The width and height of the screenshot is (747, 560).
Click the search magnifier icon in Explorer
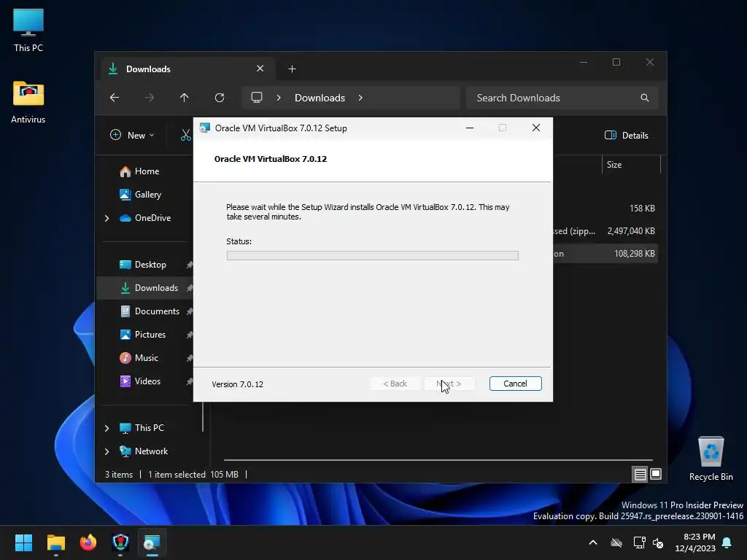coord(645,98)
